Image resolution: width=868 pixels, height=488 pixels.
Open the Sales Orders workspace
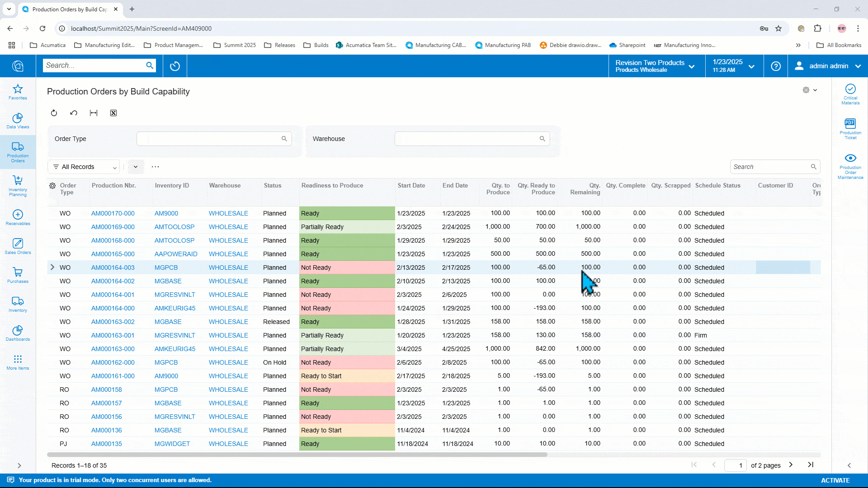click(x=18, y=246)
